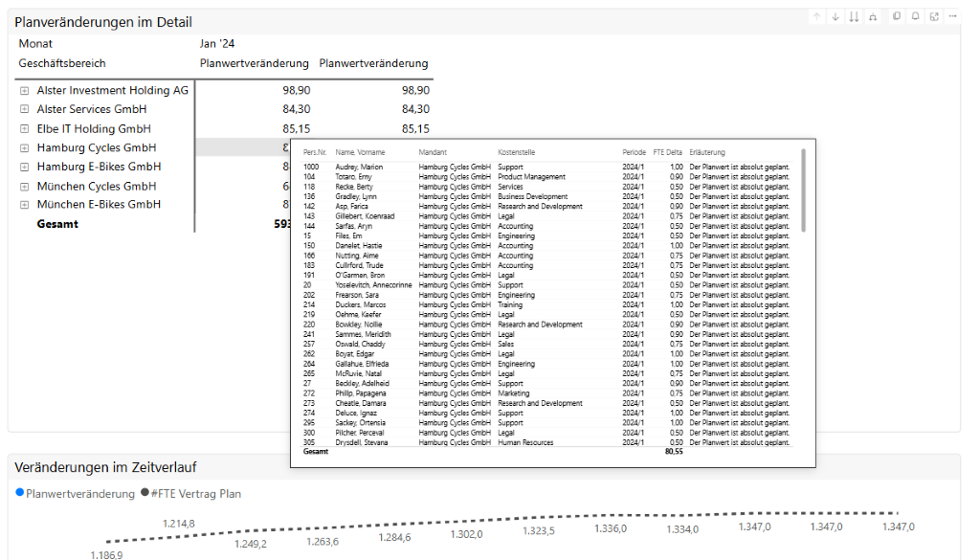
Task: Expand Hamburg E-Bikes GmbH row
Action: (x=24, y=167)
